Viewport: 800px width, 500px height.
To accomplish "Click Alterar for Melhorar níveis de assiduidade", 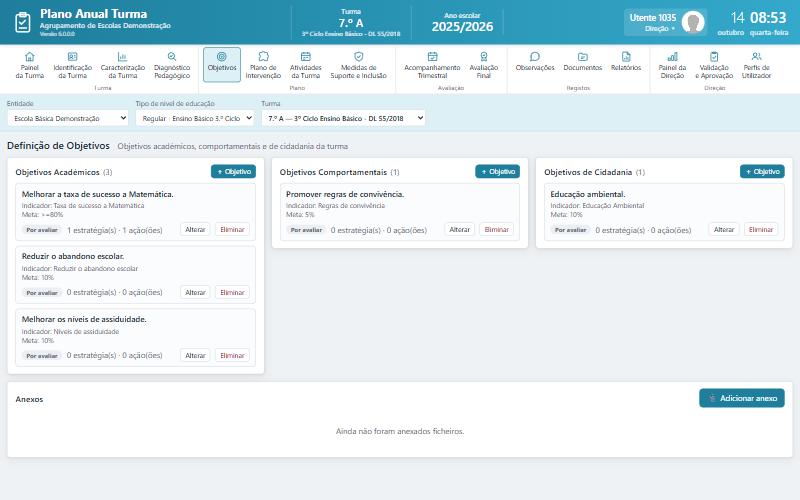I will point(195,355).
